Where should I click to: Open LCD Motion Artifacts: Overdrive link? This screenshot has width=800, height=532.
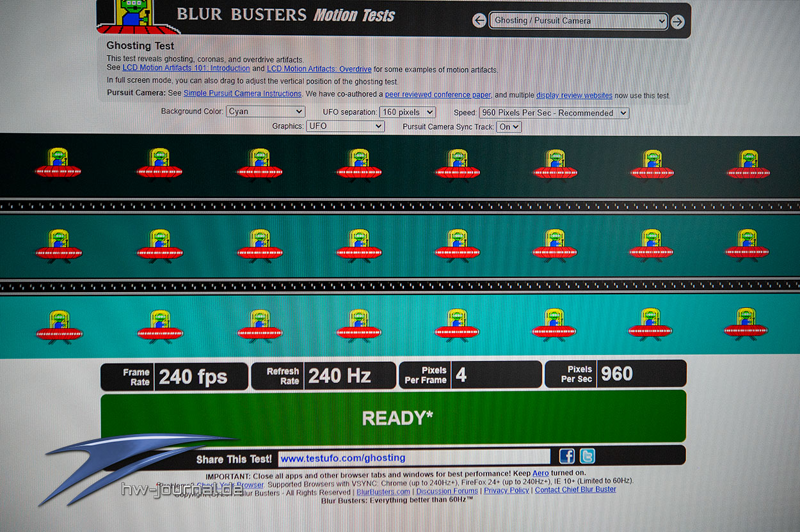pos(319,69)
